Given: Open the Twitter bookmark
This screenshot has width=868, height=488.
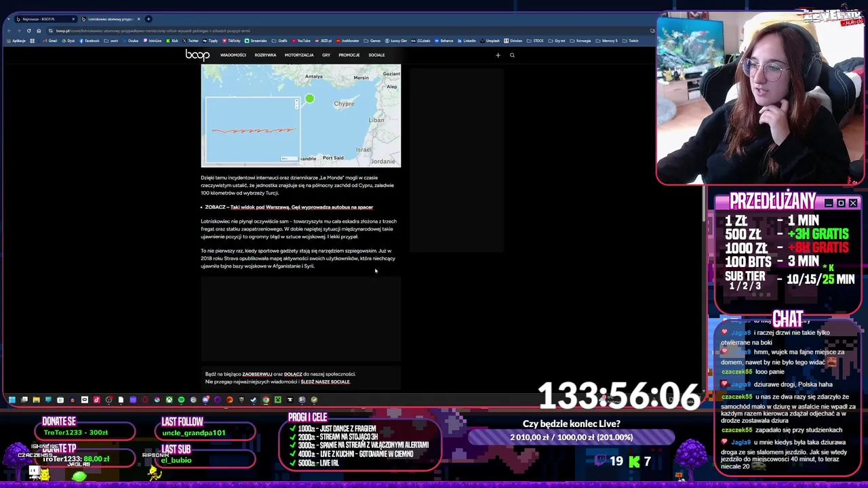Looking at the screenshot, I should tap(191, 41).
